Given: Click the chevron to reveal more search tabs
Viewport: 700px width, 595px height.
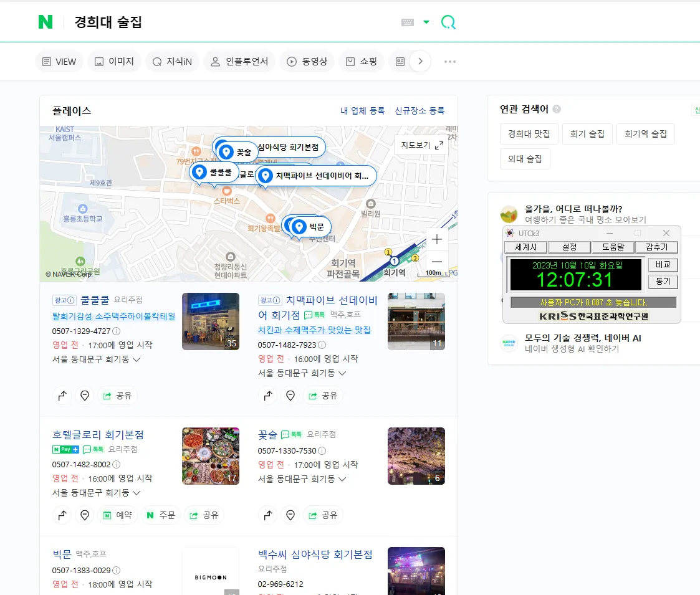Looking at the screenshot, I should (421, 61).
